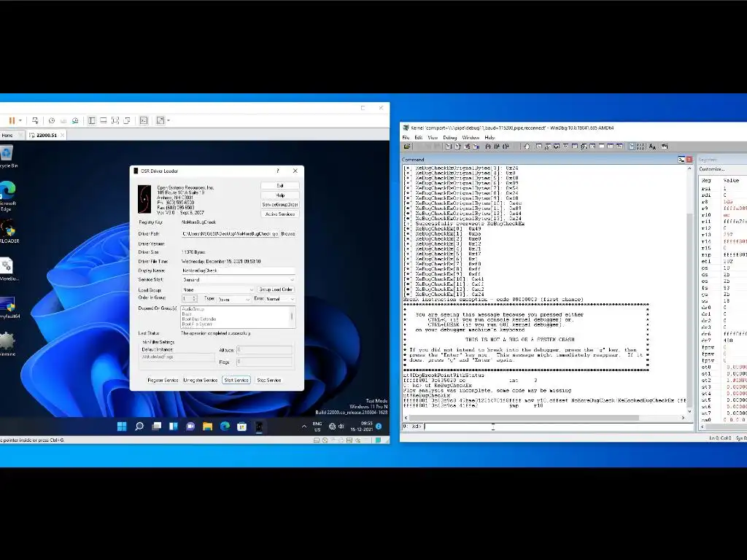Screen dimensions: 747x560
Task: Click Register Service button
Action: 163,380
